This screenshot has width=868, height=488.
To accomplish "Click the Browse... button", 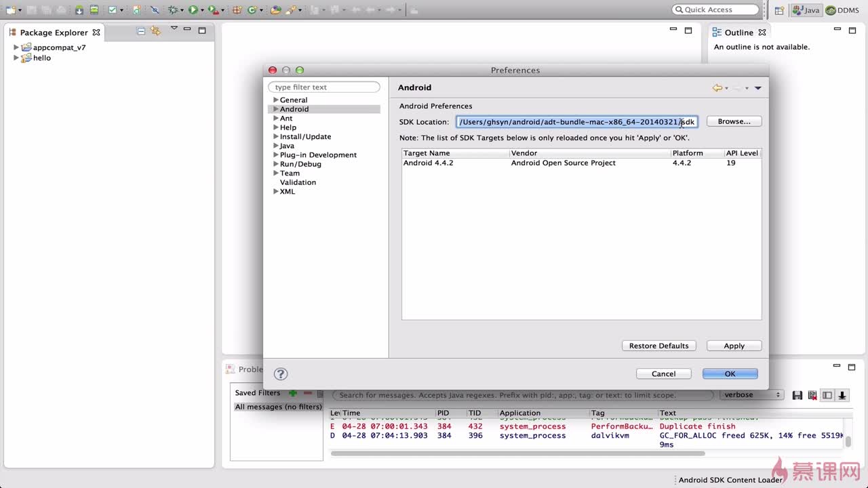I will point(734,121).
